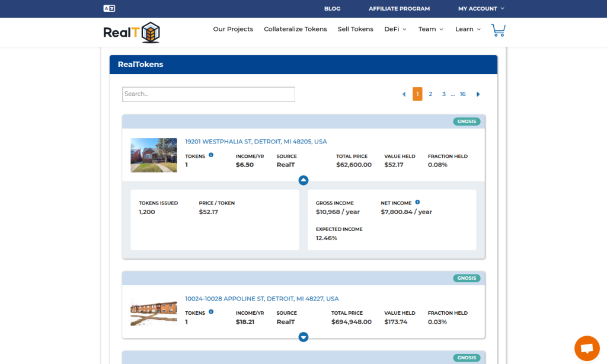The width and height of the screenshot is (607, 364).
Task: Select page 3 in pagination
Action: [443, 94]
